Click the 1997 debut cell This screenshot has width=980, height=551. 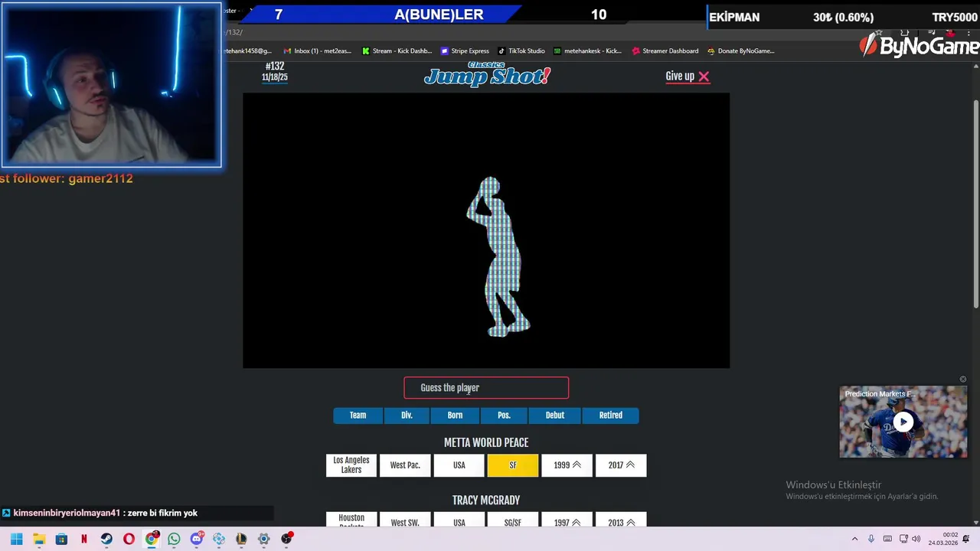tap(567, 521)
